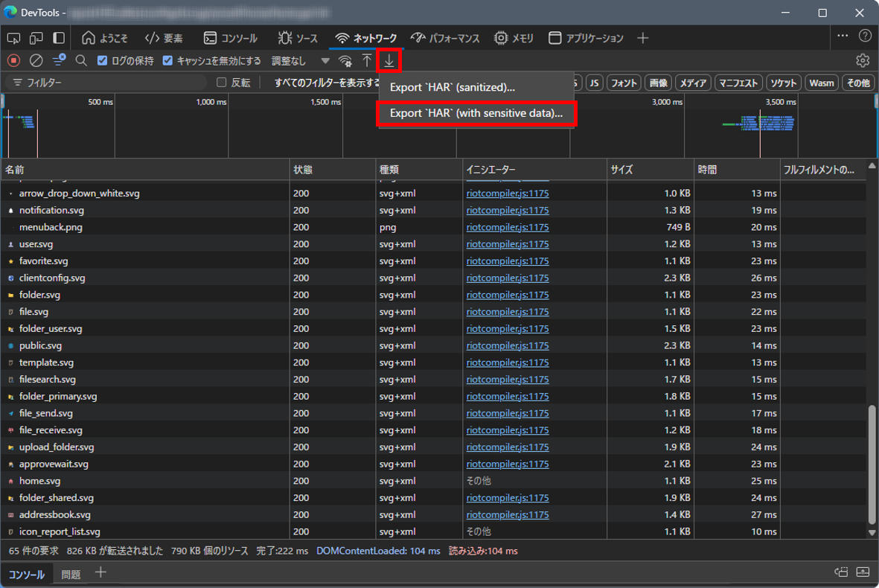Filter requests by JS type
879x588 pixels.
tap(594, 83)
